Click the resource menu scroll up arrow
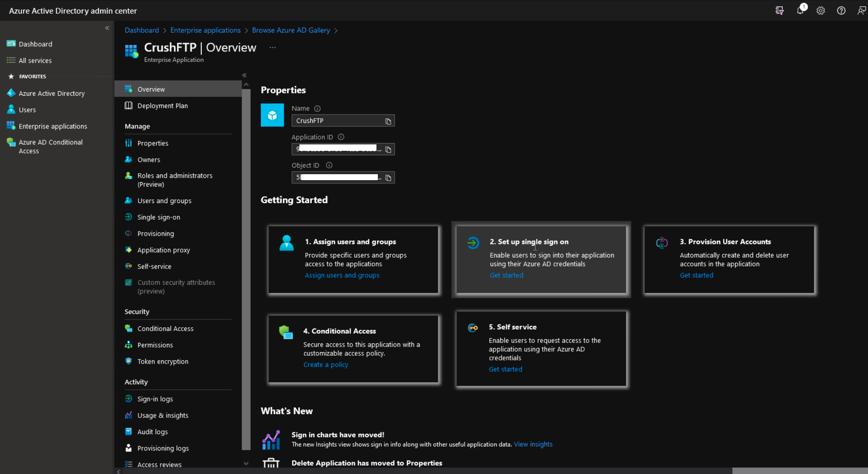The image size is (868, 474). click(x=246, y=85)
